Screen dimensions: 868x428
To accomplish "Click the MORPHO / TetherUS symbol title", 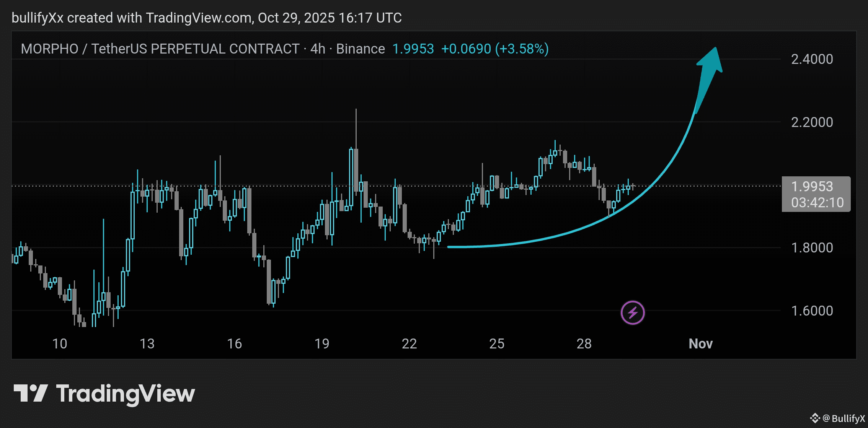I will coord(160,49).
